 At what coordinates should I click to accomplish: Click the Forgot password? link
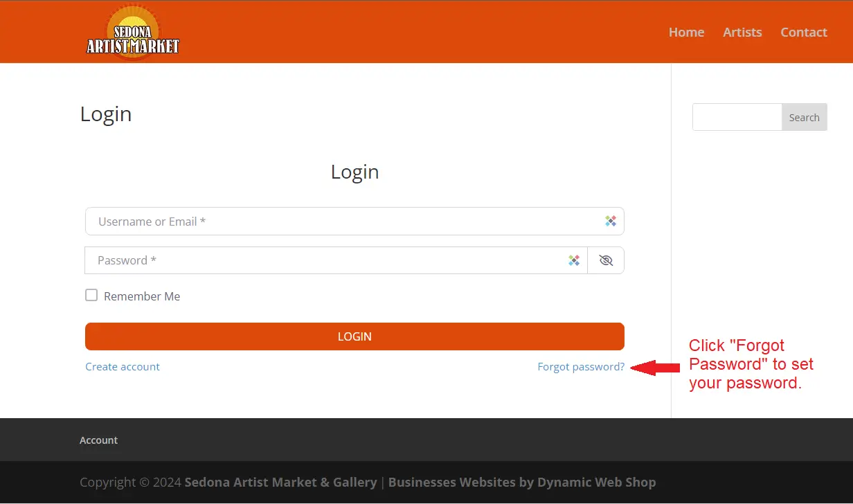581,367
